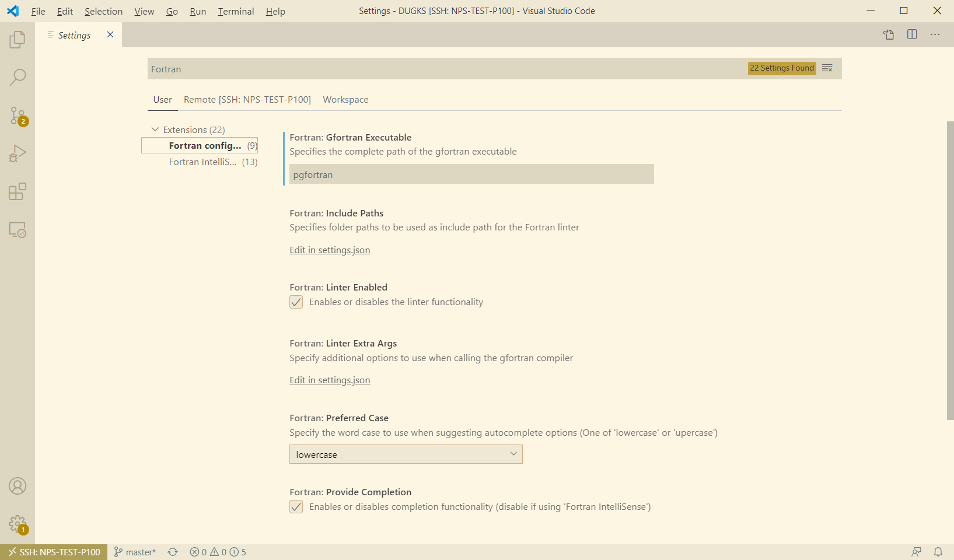
Task: Open the Explorer view in activity bar
Action: point(18,40)
